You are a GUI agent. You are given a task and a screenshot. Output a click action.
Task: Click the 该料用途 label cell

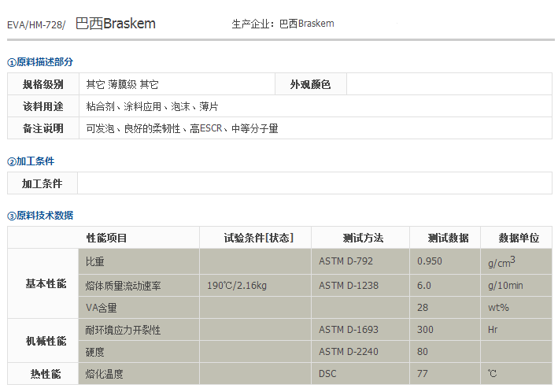(43, 106)
